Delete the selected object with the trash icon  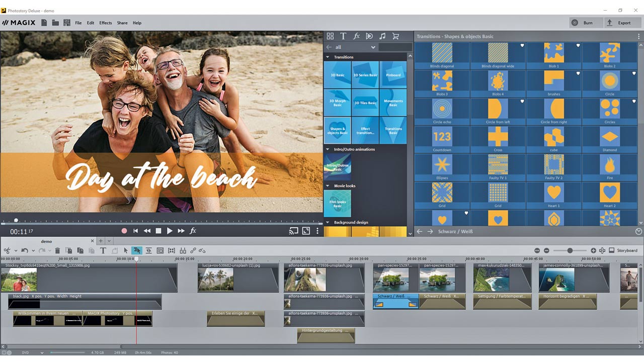[57, 250]
